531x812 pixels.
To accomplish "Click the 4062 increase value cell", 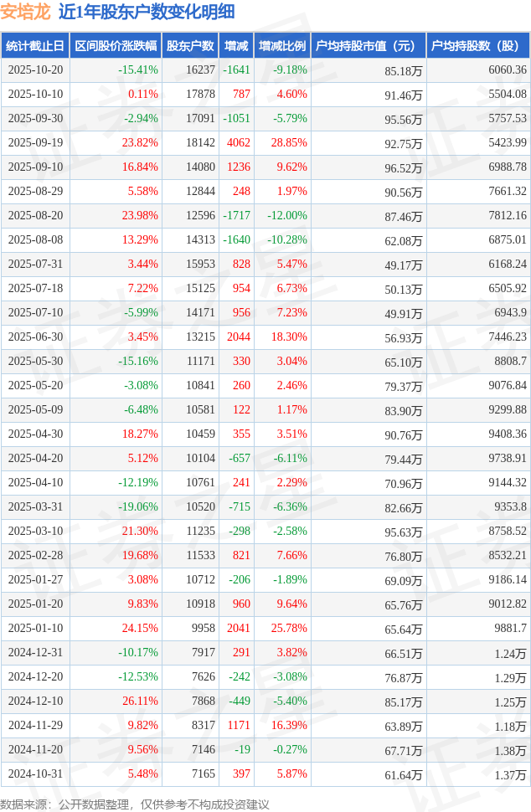I will 239,143.
